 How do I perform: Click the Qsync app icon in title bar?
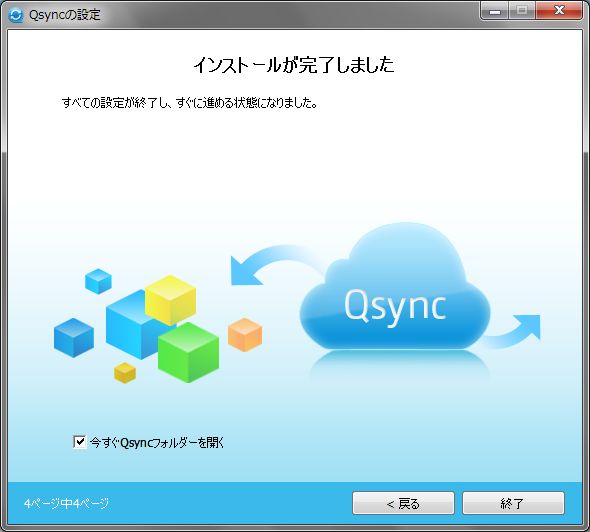[x=15, y=15]
